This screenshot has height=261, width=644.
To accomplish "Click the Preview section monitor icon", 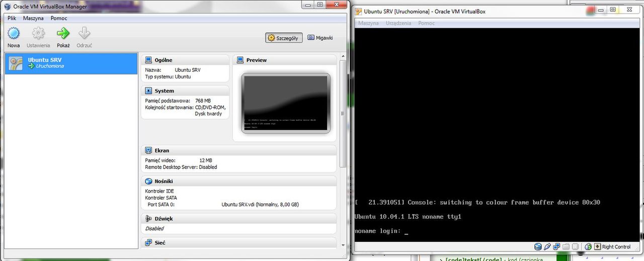I will click(240, 60).
